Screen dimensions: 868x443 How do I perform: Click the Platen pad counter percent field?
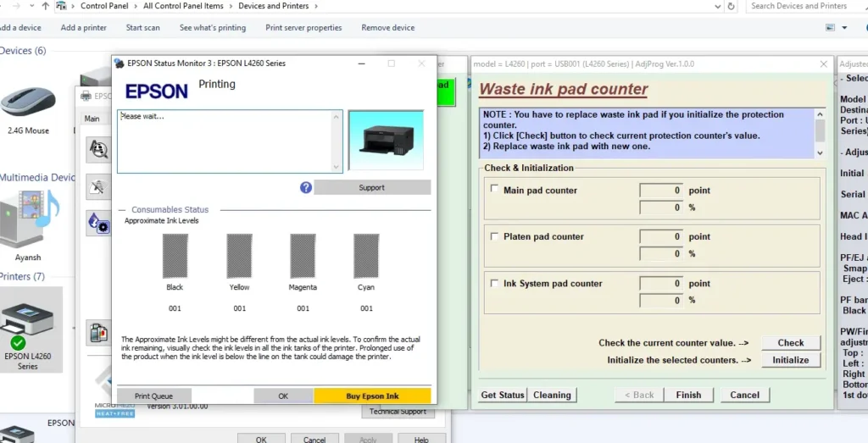(661, 254)
